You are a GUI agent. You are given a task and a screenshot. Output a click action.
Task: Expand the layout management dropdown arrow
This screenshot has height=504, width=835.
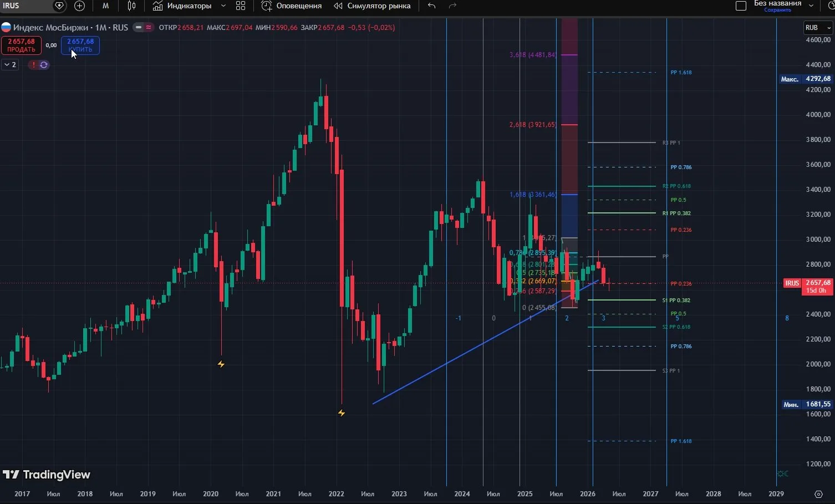[x=811, y=6]
